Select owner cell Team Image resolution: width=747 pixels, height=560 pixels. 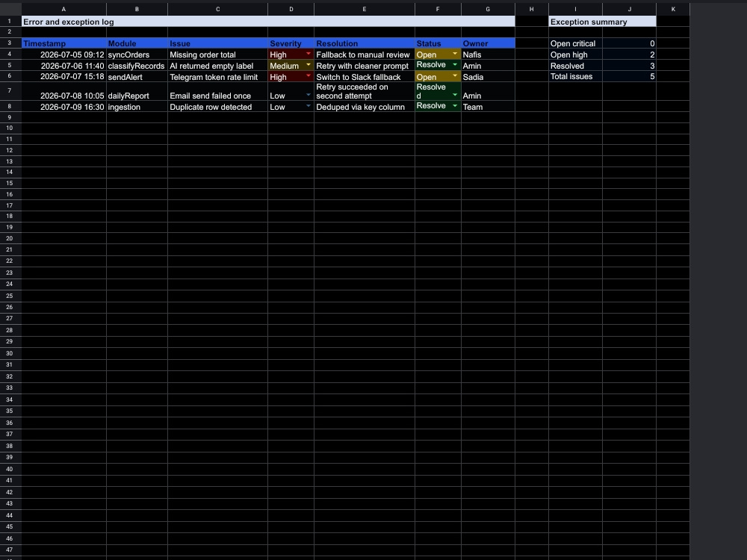click(x=488, y=106)
